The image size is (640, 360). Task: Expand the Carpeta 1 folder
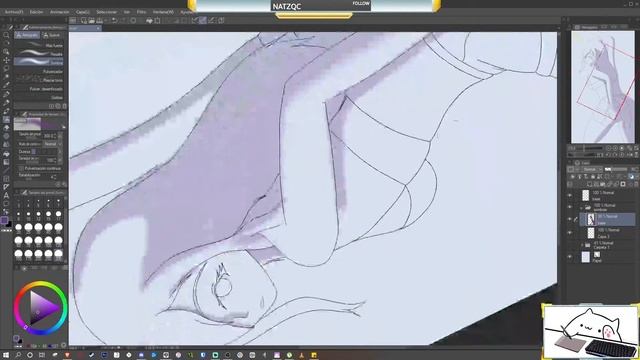[x=582, y=245]
